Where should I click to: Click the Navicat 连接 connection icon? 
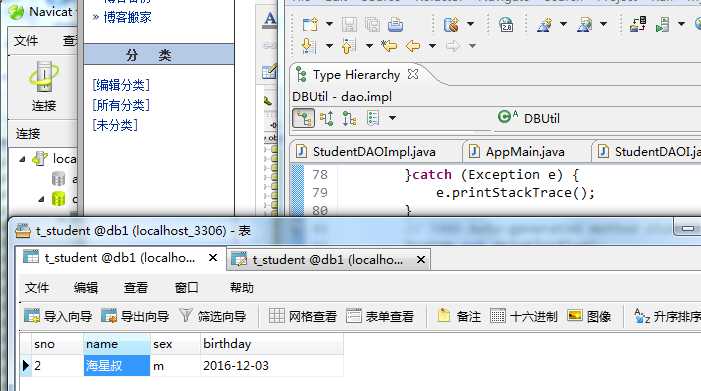[x=44, y=86]
